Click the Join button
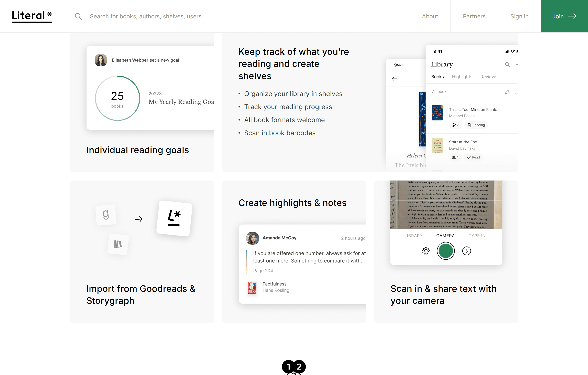 [564, 16]
